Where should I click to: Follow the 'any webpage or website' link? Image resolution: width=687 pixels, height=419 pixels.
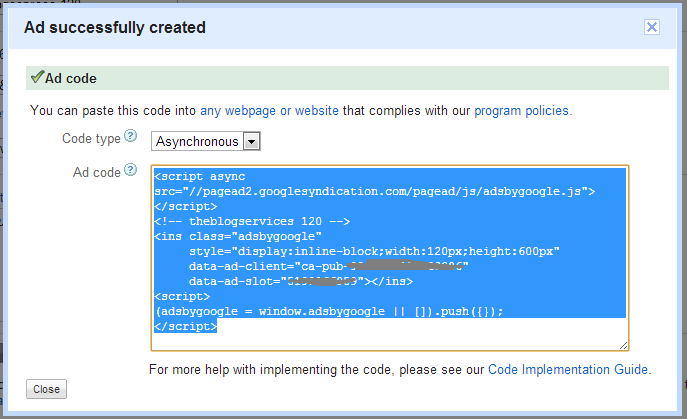[269, 110]
